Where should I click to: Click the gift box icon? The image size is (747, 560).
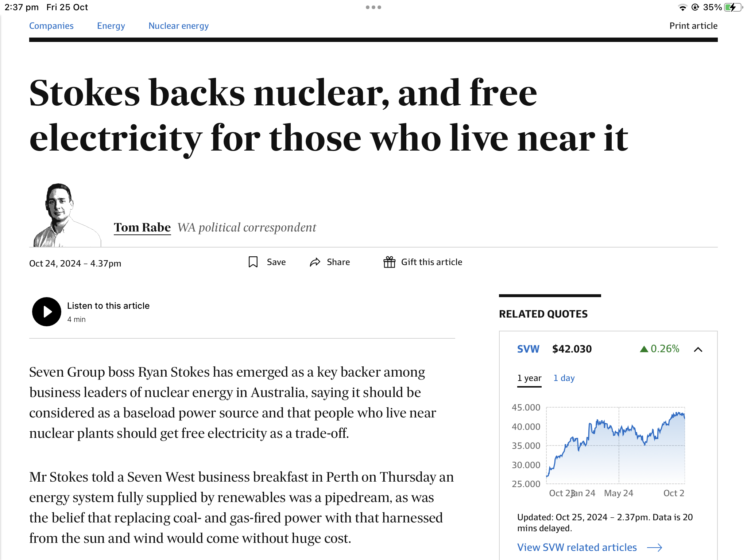tap(389, 262)
